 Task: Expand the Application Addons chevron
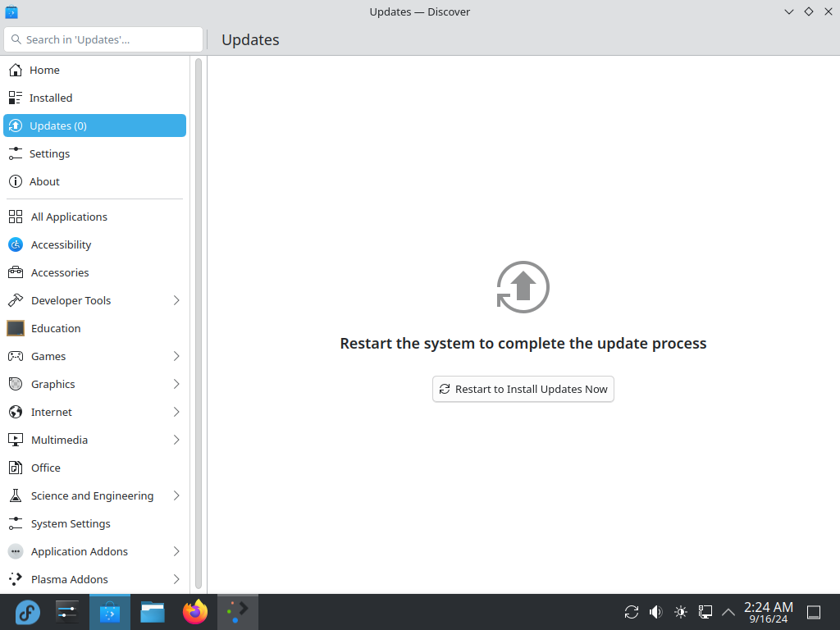click(176, 551)
